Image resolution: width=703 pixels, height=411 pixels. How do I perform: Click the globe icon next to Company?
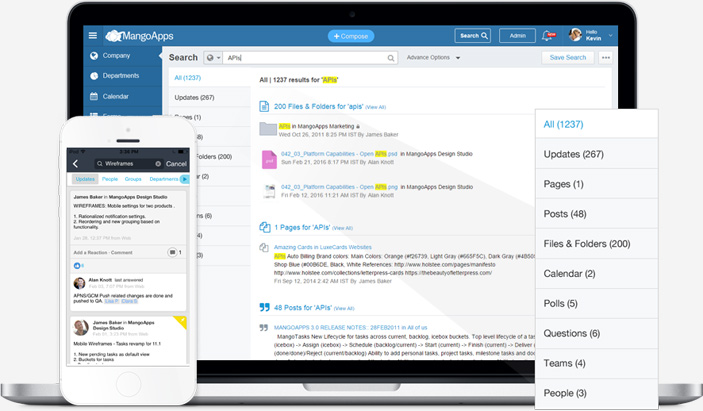(94, 56)
